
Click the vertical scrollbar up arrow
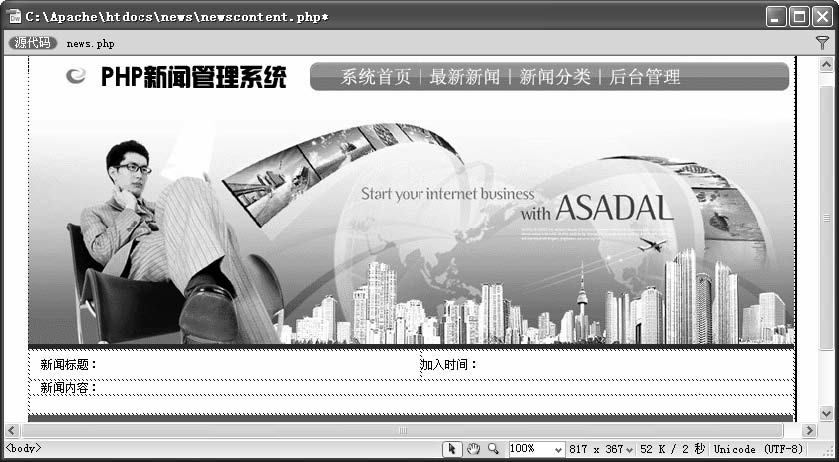point(826,65)
